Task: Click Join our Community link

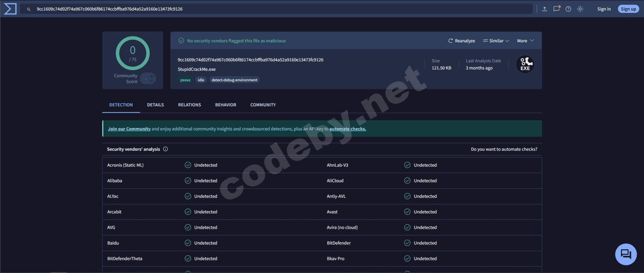Action: coord(129,129)
